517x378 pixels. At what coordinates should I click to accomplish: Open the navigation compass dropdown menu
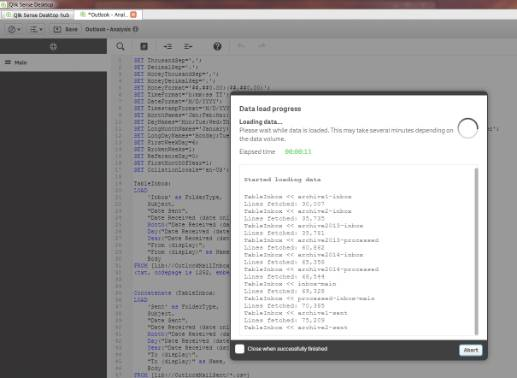pos(14,29)
